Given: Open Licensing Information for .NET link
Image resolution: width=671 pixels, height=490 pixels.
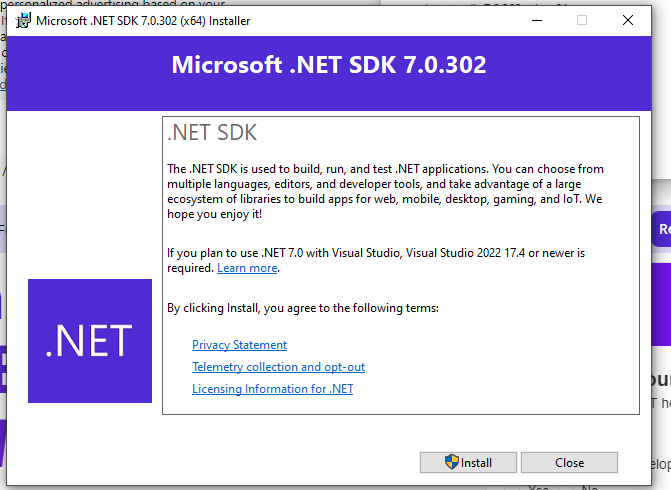Looking at the screenshot, I should 272,389.
